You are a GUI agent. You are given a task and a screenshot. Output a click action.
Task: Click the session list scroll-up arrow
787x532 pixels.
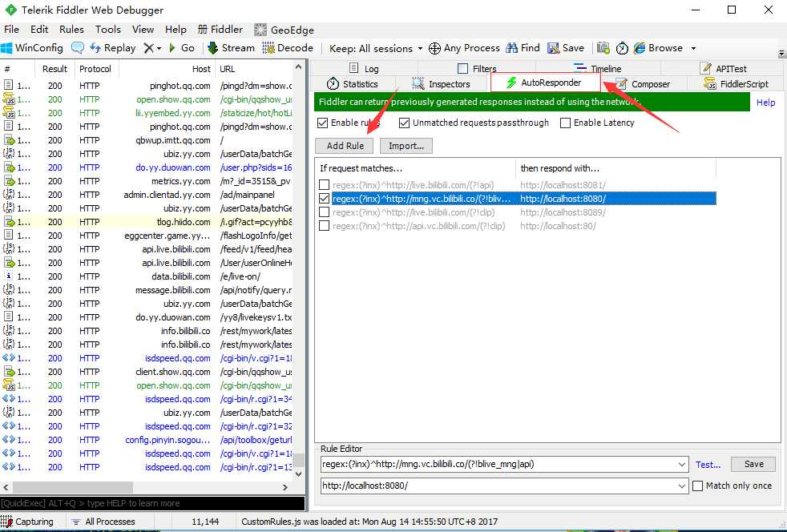pyautogui.click(x=299, y=66)
